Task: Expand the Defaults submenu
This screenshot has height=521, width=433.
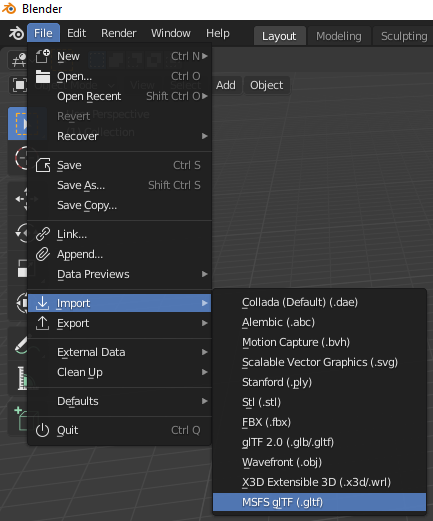Action: click(120, 401)
